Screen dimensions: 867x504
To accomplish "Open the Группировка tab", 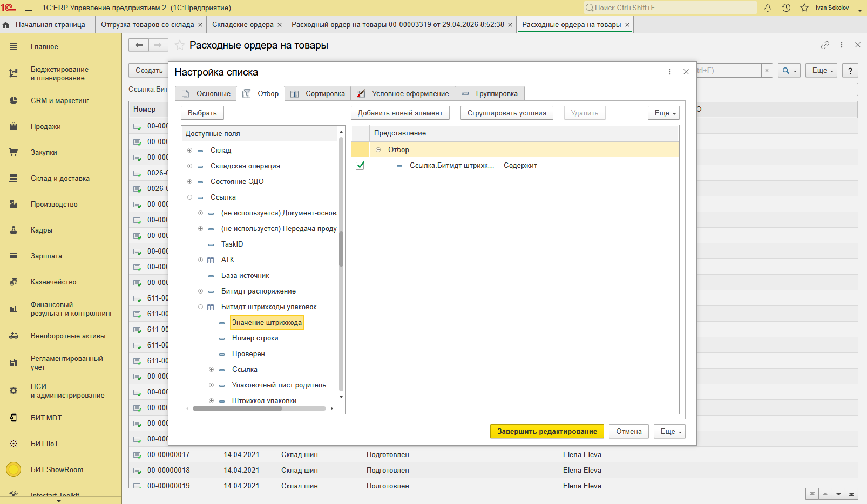I will pos(490,94).
